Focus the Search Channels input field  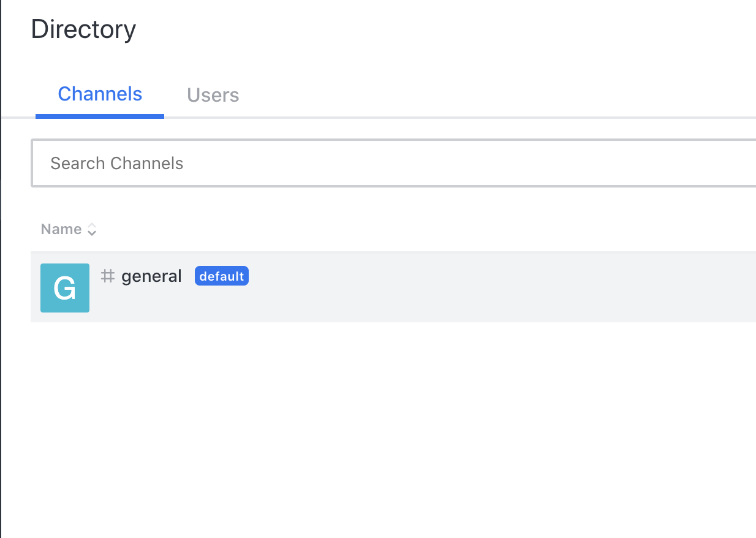point(392,164)
